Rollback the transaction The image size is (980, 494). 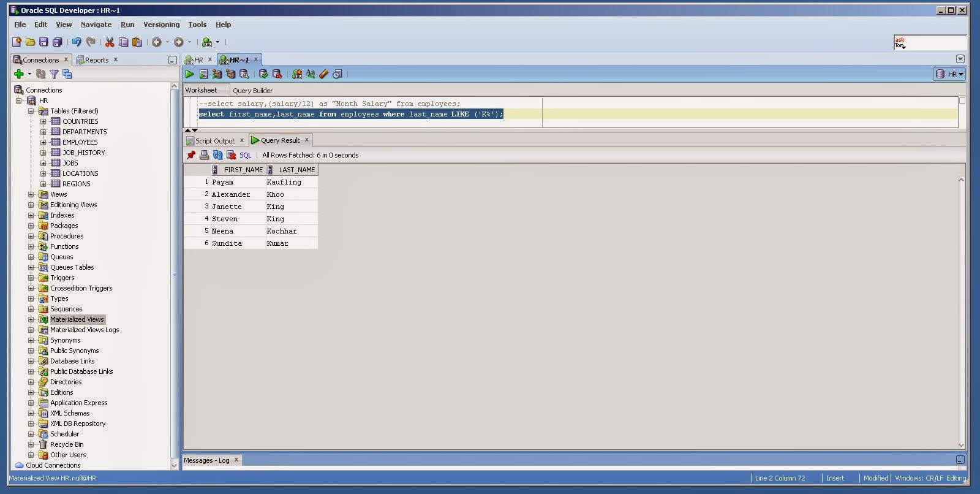coord(277,74)
